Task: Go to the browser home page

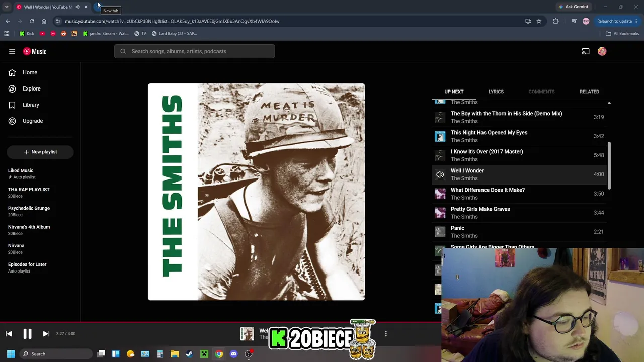Action: (x=44, y=21)
